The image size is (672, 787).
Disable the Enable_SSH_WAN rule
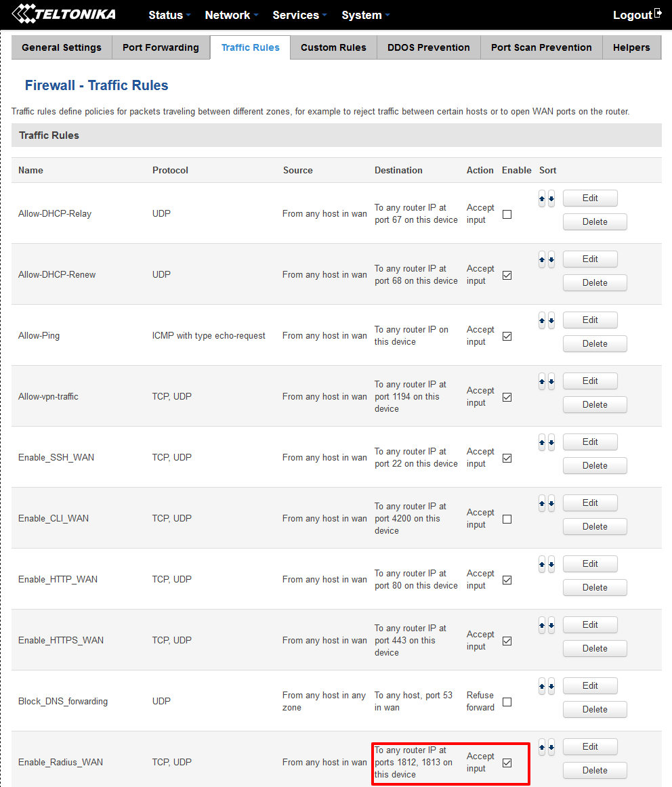pyautogui.click(x=507, y=458)
